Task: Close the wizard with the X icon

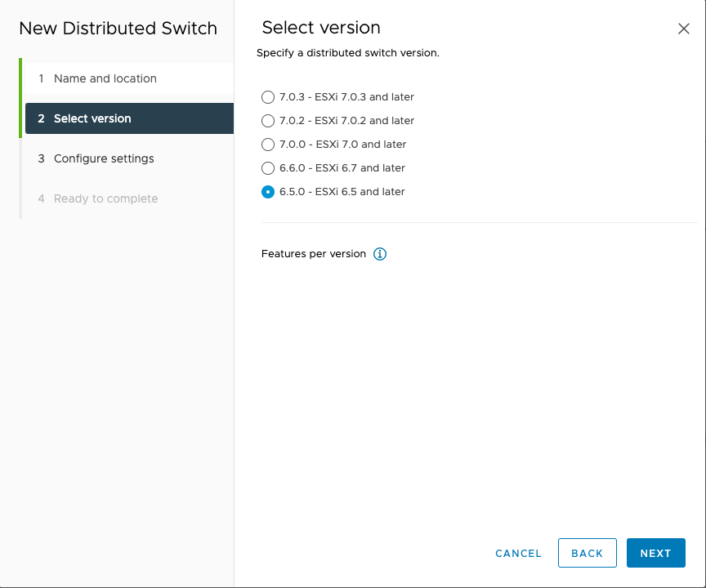Action: 684,29
